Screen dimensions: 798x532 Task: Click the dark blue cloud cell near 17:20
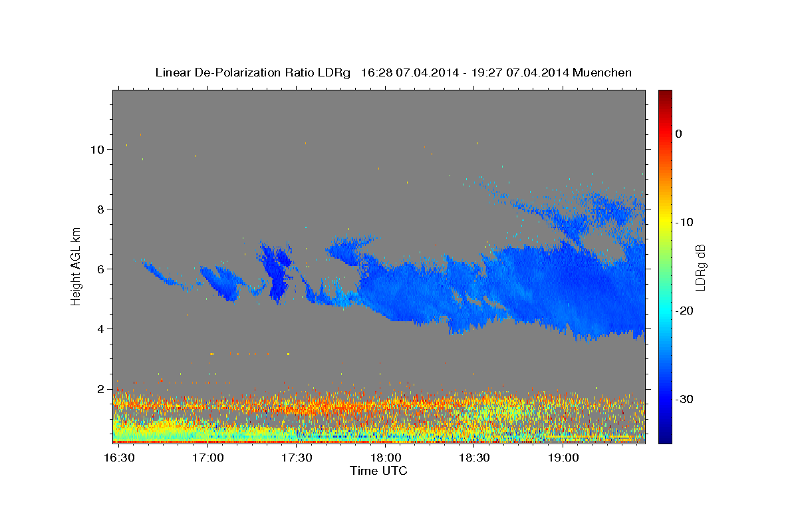click(x=276, y=271)
